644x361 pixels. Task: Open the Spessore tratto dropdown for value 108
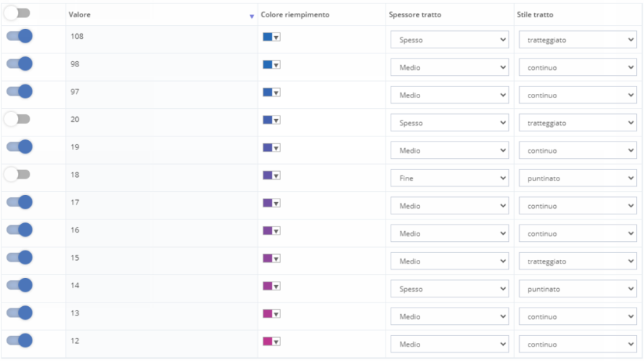pos(451,40)
